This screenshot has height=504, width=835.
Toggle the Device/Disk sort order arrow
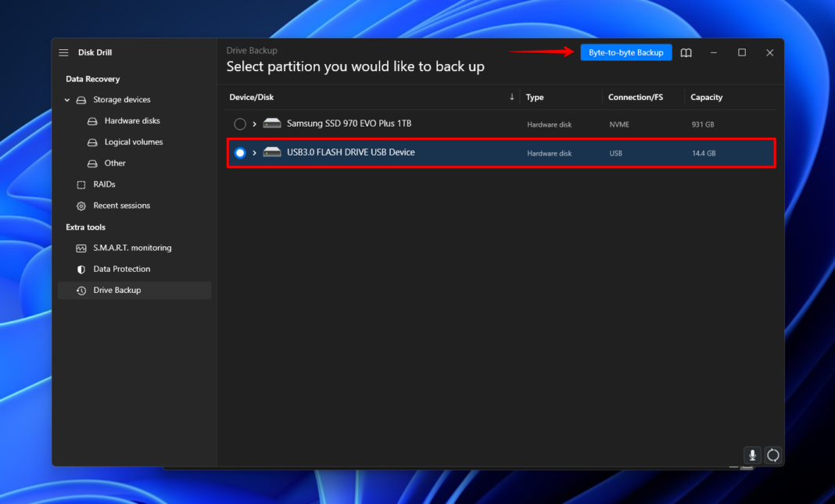(512, 97)
